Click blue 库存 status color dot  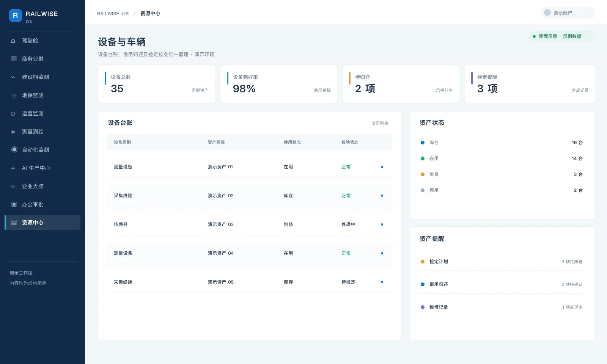(423, 143)
